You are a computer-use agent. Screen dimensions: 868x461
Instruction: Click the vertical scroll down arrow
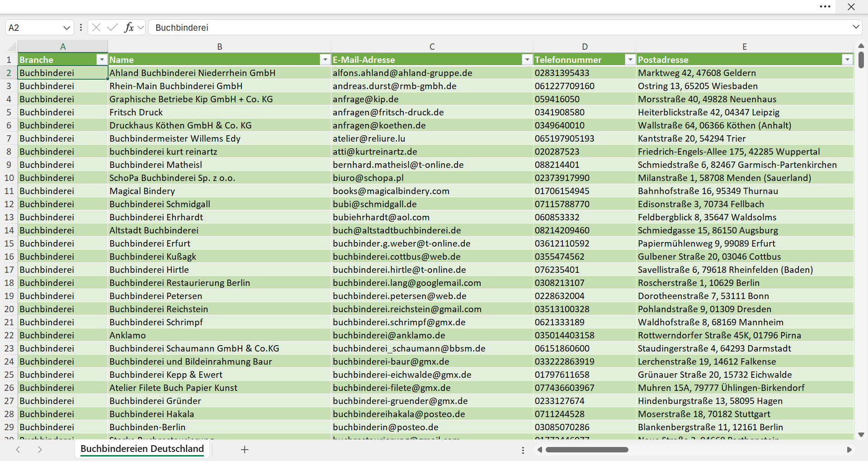coord(861,435)
